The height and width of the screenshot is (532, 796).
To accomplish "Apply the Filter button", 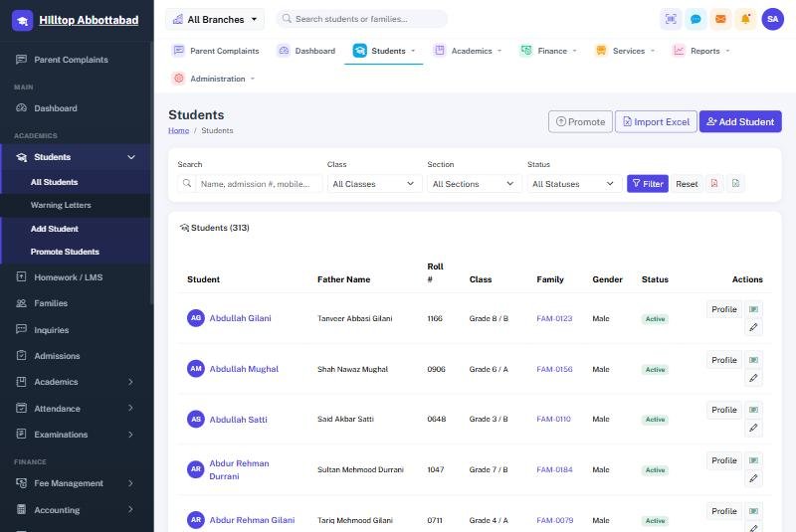I will click(648, 184).
